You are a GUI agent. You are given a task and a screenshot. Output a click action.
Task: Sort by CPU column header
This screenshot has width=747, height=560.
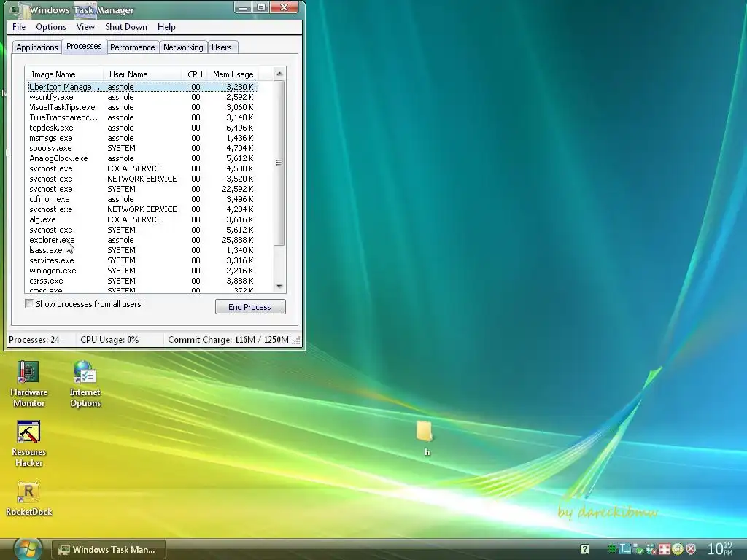[195, 74]
